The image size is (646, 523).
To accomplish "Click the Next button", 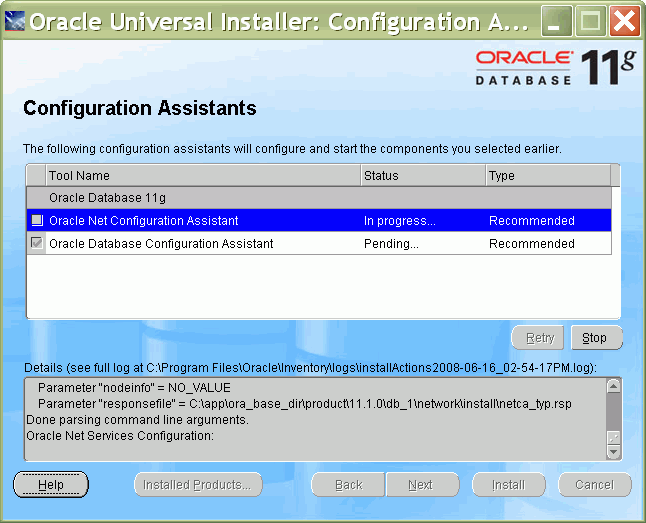I will pos(422,485).
